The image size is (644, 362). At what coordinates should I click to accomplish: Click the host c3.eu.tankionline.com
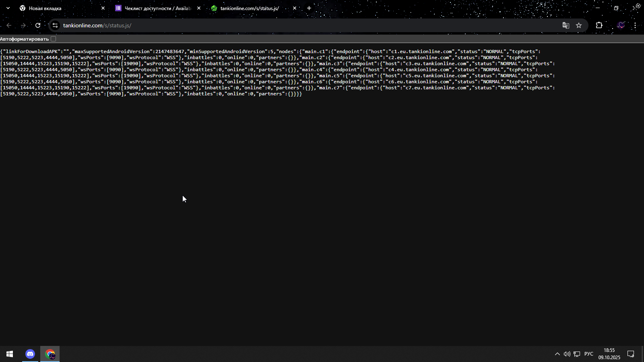click(436, 64)
